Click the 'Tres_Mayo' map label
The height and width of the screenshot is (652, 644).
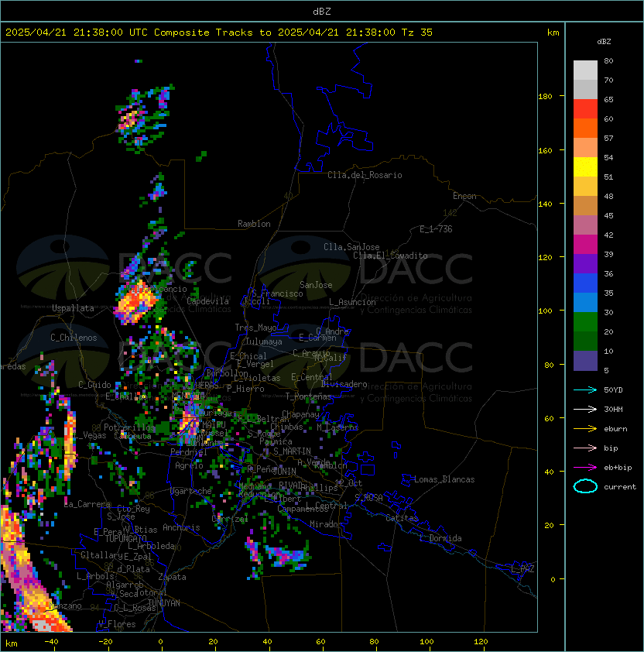[x=255, y=328]
